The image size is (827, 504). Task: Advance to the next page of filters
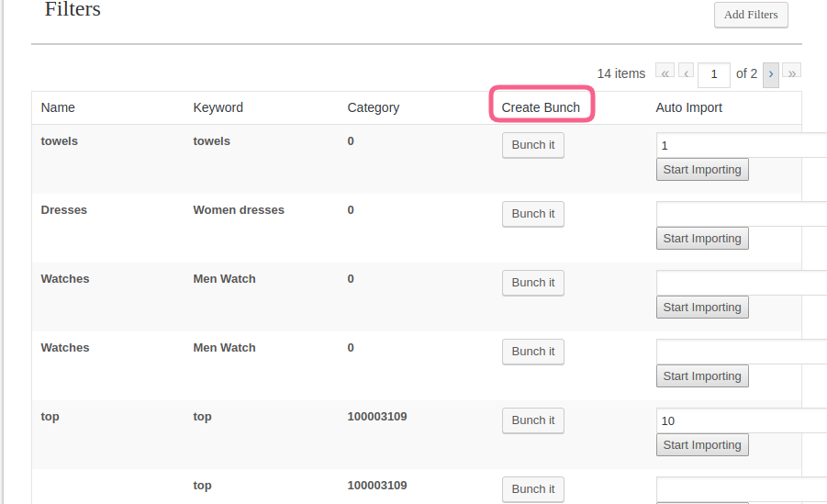771,74
